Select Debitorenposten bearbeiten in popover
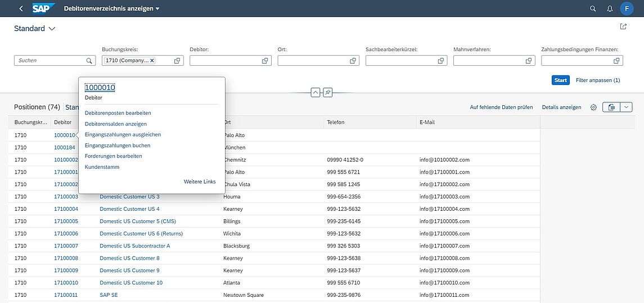Screen dimensions: 644x303 point(118,113)
